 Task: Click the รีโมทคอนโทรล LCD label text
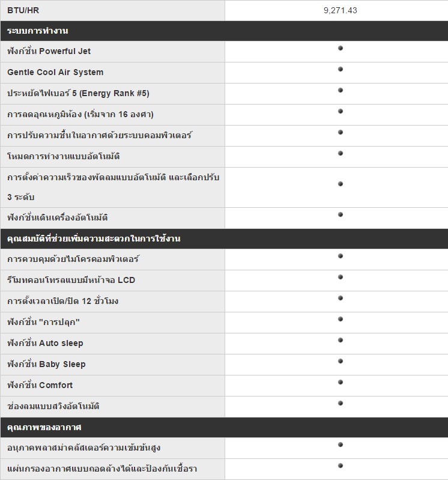(x=71, y=280)
